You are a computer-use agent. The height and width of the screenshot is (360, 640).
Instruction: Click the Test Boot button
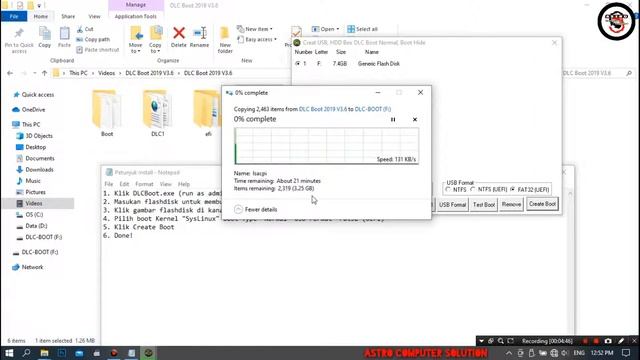(484, 204)
